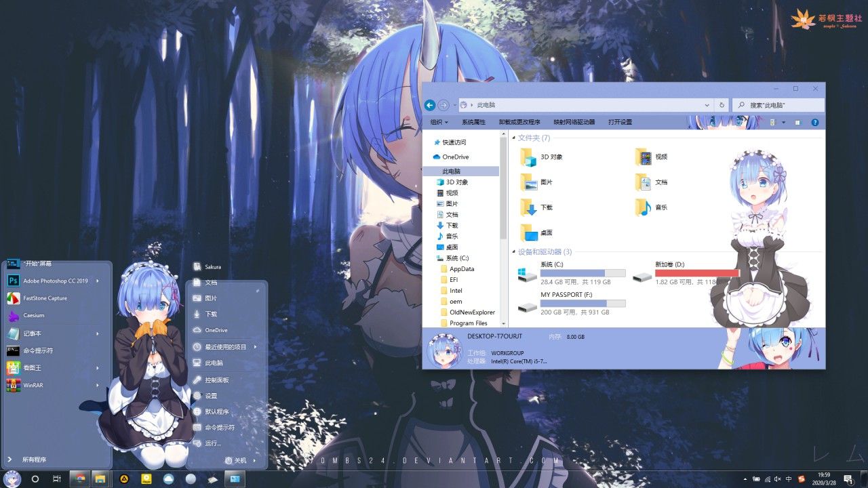Select the 系统 (C:) drive
868x488 pixels.
[572, 272]
